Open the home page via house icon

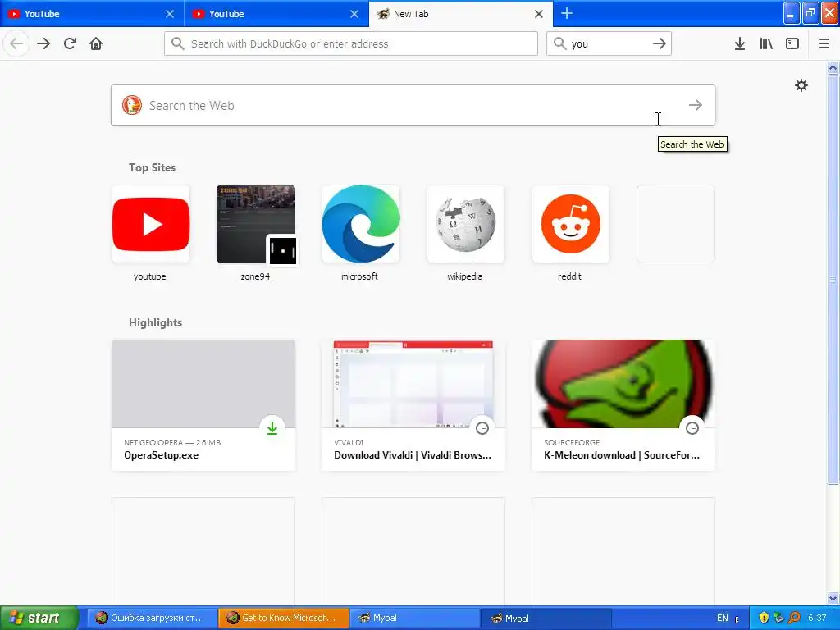[96, 43]
